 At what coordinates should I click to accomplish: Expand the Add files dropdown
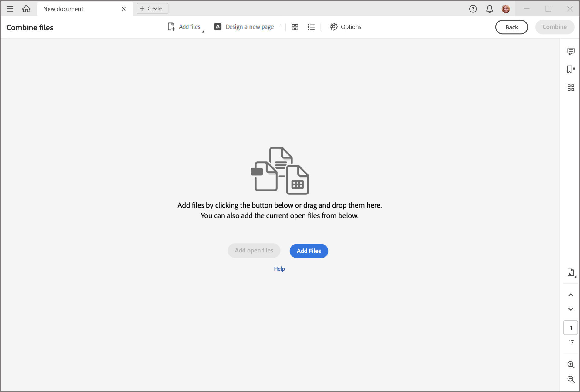click(203, 29)
